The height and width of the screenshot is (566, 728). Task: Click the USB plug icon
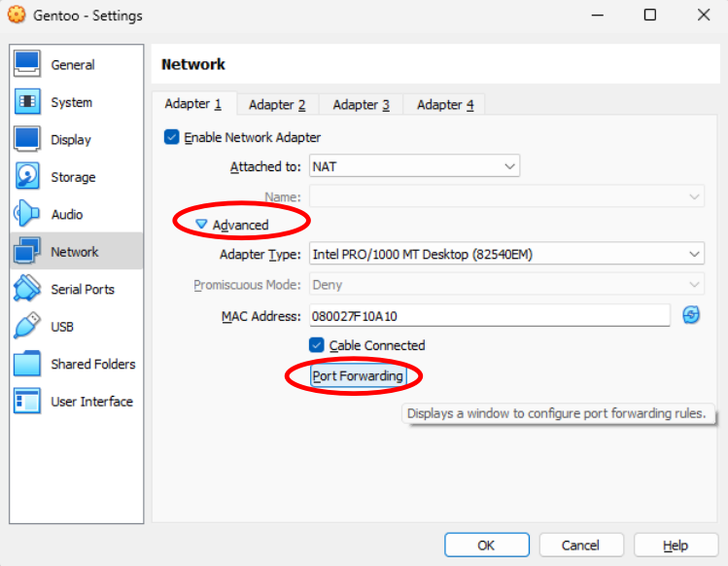[27, 326]
